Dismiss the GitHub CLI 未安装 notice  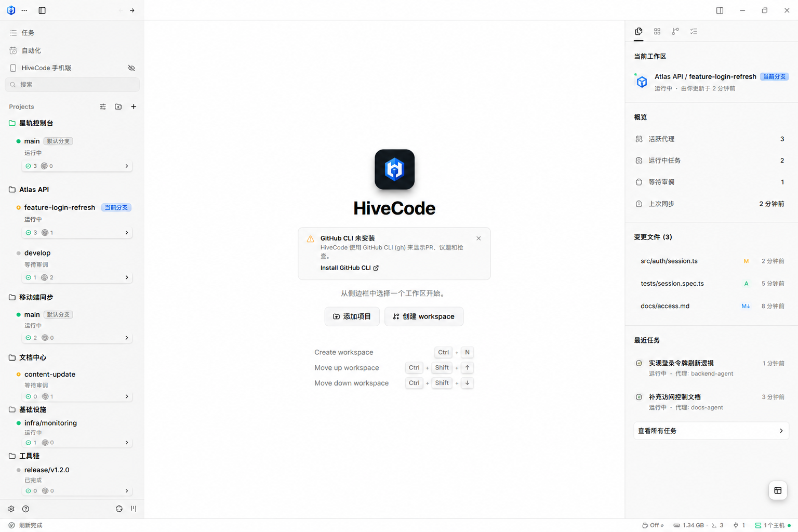click(x=478, y=238)
